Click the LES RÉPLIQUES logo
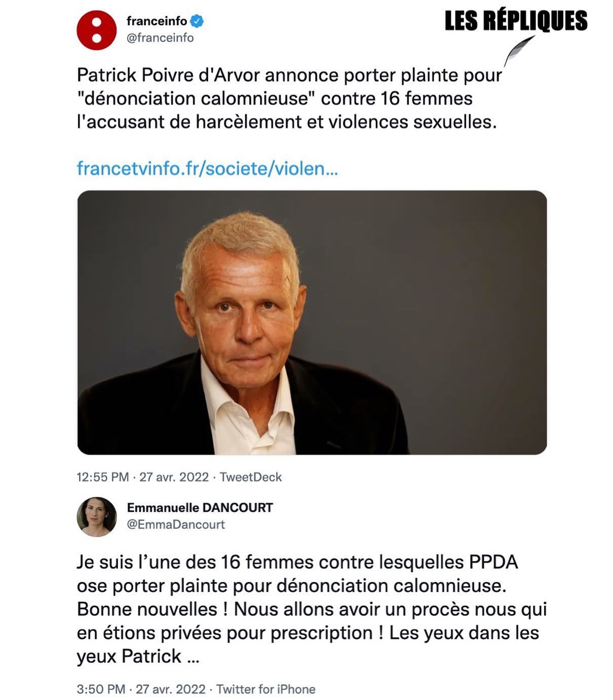Image resolution: width=613 pixels, height=700 pixels. (516, 21)
